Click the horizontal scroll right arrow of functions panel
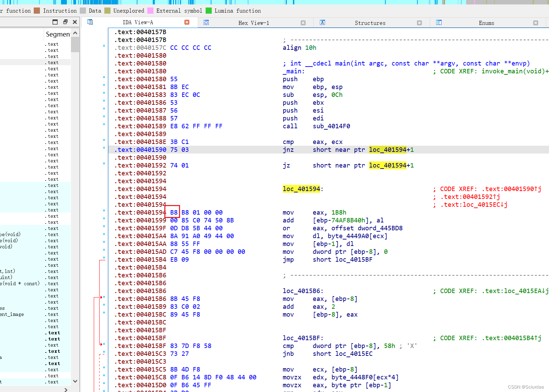Screen dimensions: 549x392 pyautogui.click(x=66, y=390)
